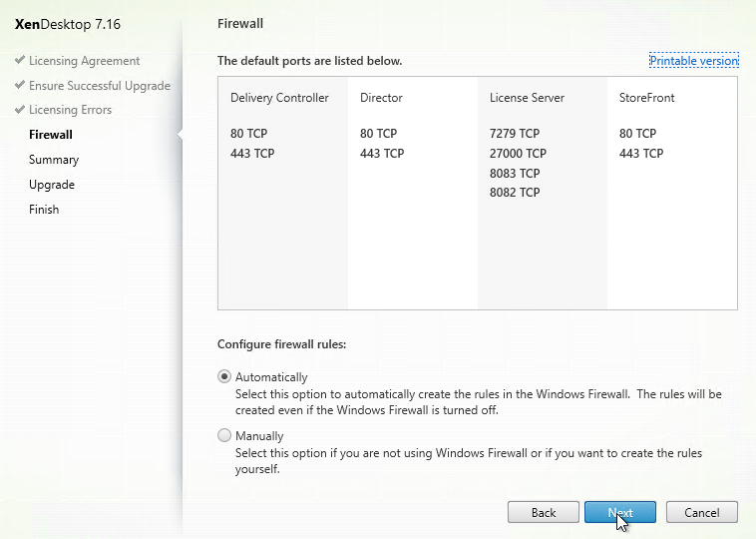The image size is (756, 539).
Task: Click the Automatically option label
Action: pos(271,377)
